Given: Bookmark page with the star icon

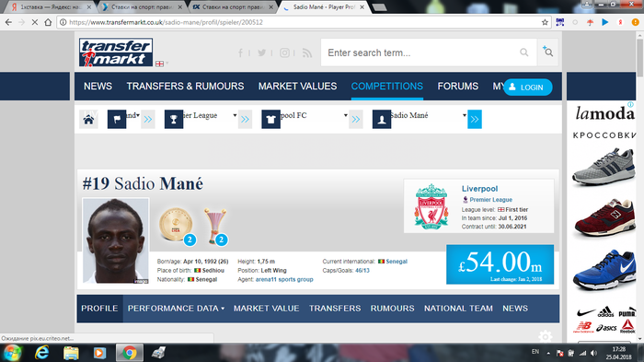Looking at the screenshot, I should point(545,22).
